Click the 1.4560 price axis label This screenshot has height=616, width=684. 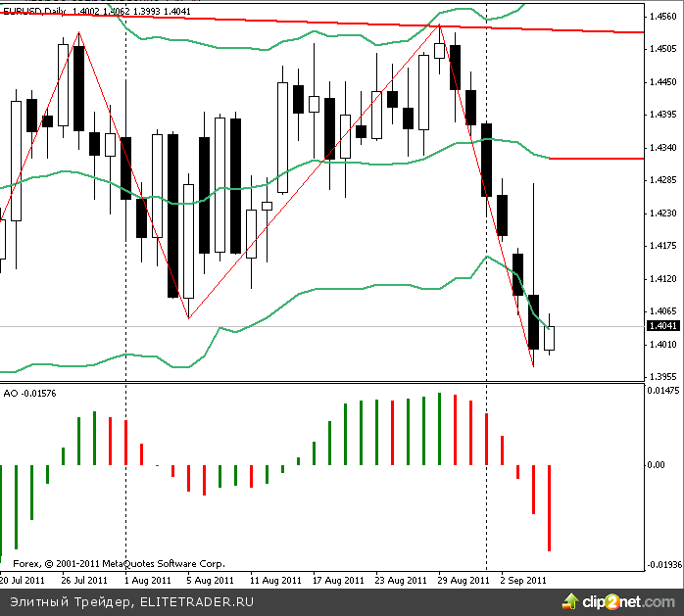pos(661,18)
